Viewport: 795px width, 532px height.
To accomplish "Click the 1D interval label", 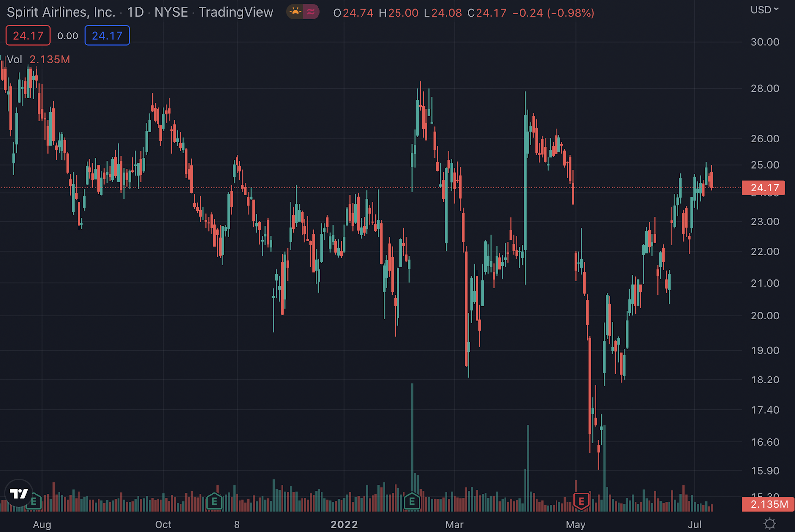I will coord(135,12).
